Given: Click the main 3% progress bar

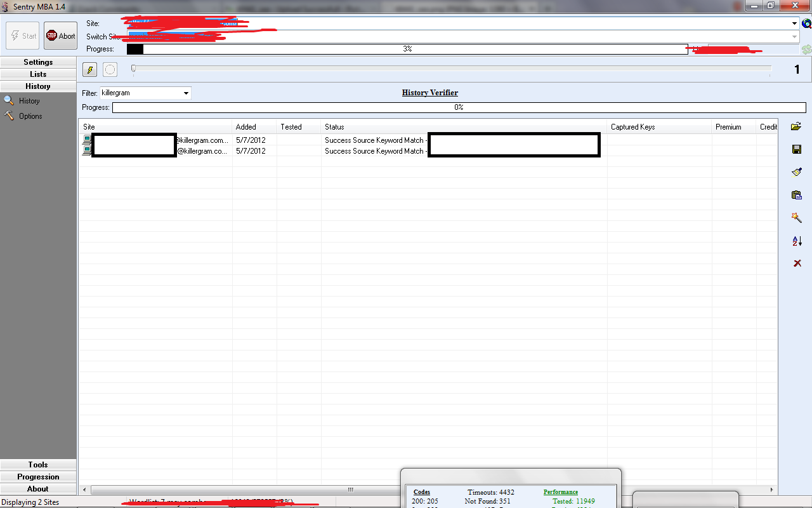Looking at the screenshot, I should coord(407,49).
